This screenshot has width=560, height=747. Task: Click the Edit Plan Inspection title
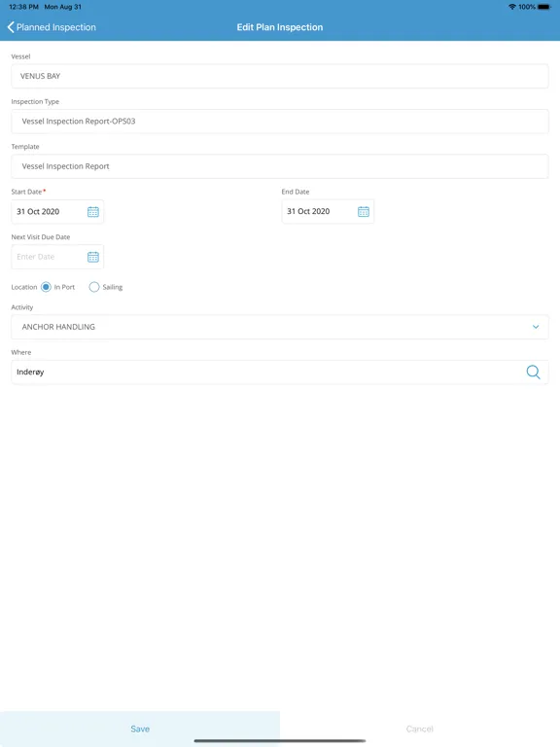click(280, 27)
